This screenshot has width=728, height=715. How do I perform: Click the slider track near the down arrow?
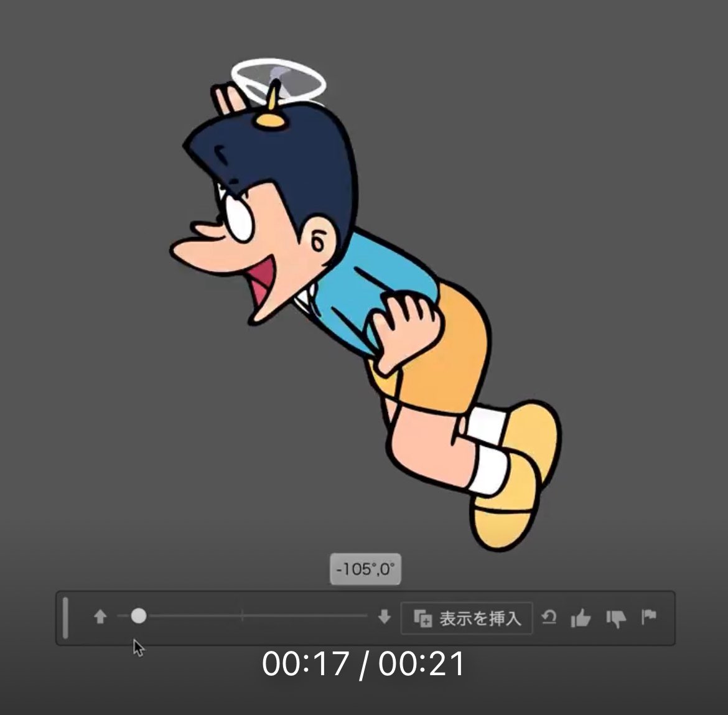[x=355, y=616]
